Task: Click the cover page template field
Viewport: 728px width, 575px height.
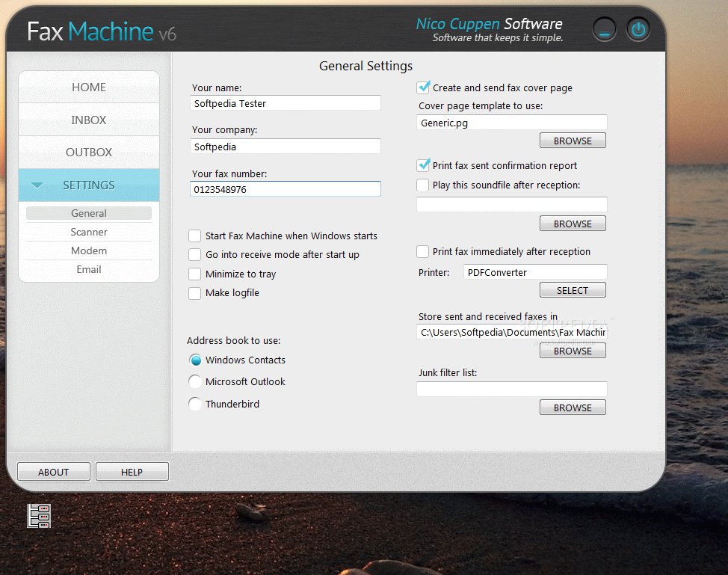Action: click(x=512, y=123)
